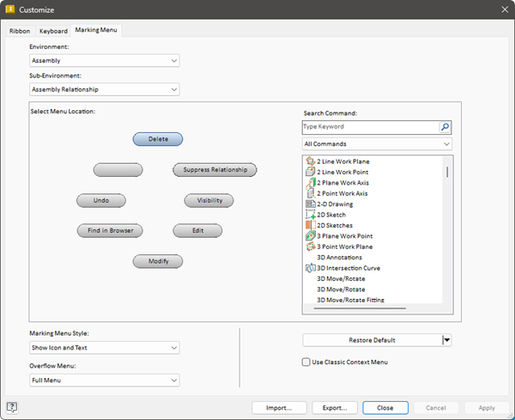The image size is (515, 420).
Task: Click the Type Keyword search field
Action: pyautogui.click(x=371, y=127)
